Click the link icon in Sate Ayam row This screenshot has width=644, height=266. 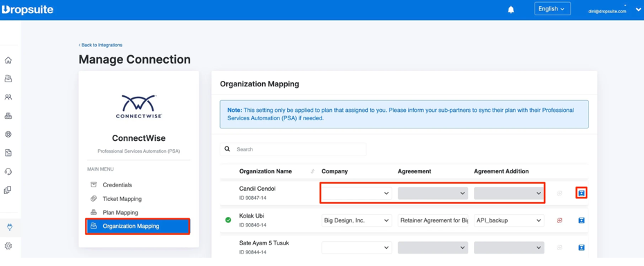[560, 247]
